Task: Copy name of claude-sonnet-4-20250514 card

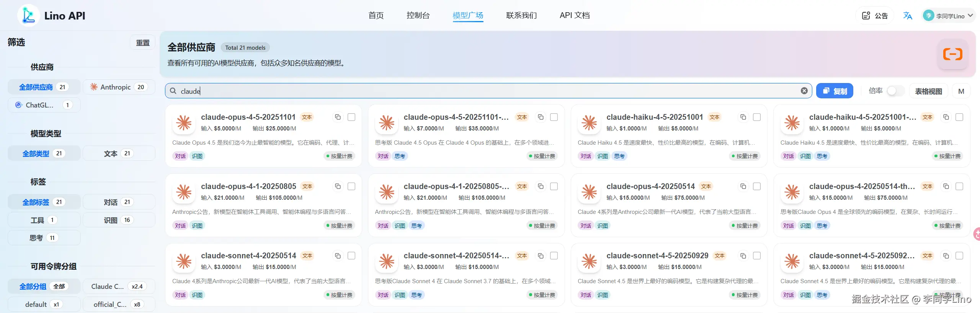Action: click(338, 256)
